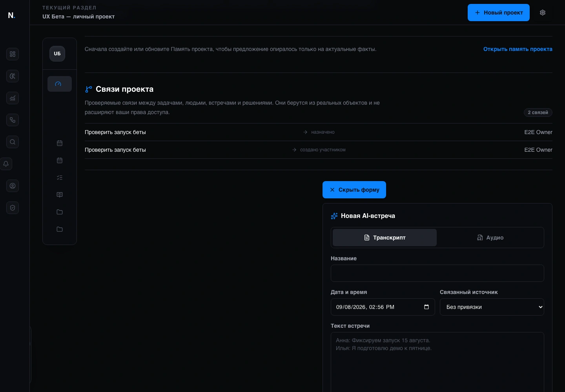Switch to the Транскрипт tab

[385, 238]
